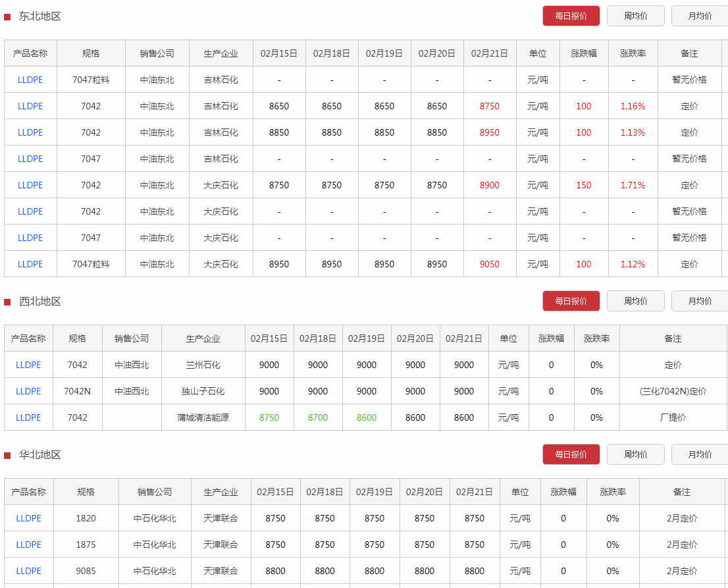Switch to 月均价 tab in 东北地区 section
This screenshot has width=728, height=588.
(700, 16)
